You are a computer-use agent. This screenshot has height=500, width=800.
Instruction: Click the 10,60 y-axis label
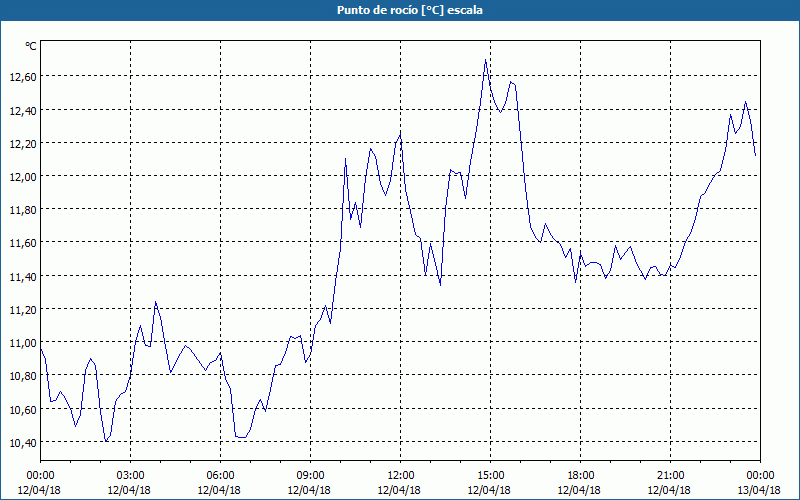23,409
